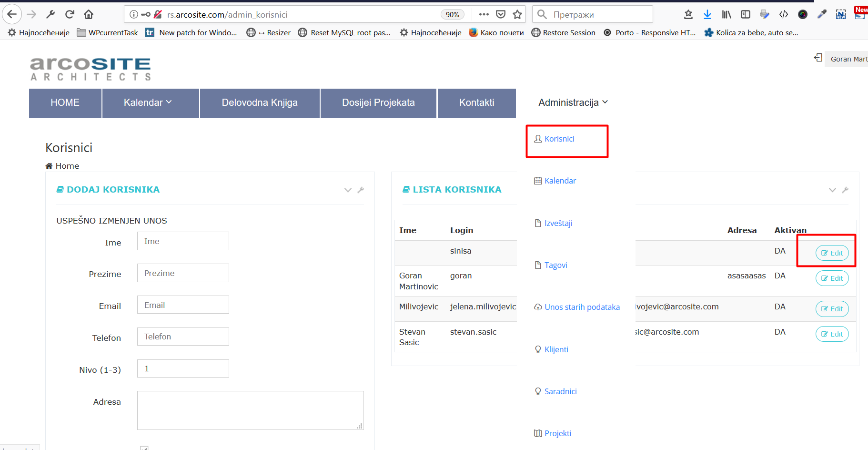
Task: Click the Login column header
Action: 462,230
